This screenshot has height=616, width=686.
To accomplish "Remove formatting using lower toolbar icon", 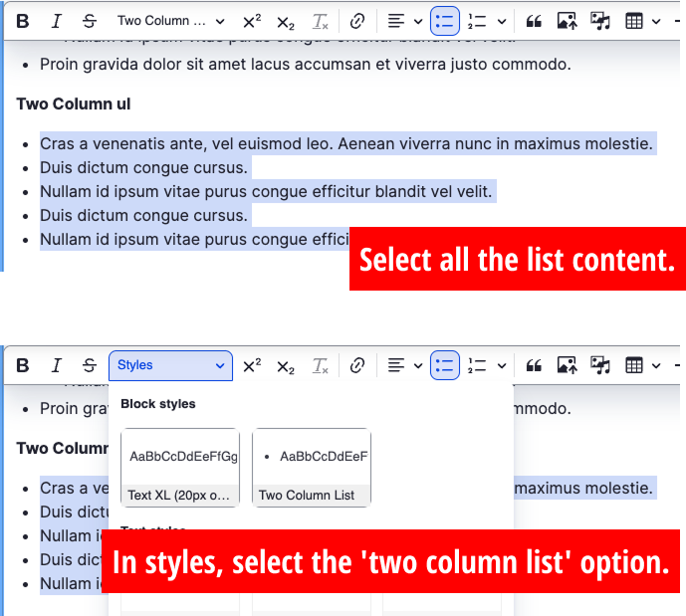I will 320,365.
